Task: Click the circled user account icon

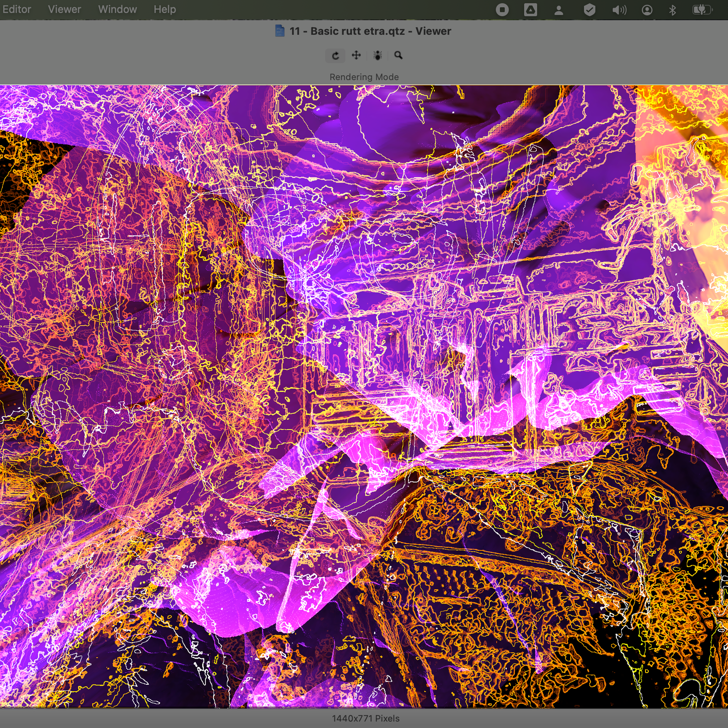Action: (x=647, y=10)
